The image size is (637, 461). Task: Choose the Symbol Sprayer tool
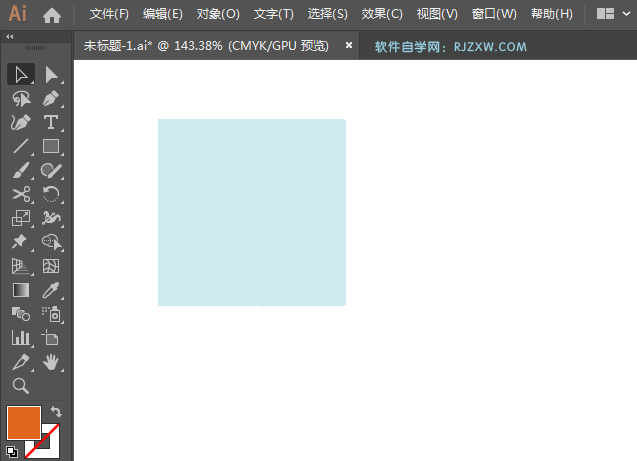(x=51, y=314)
